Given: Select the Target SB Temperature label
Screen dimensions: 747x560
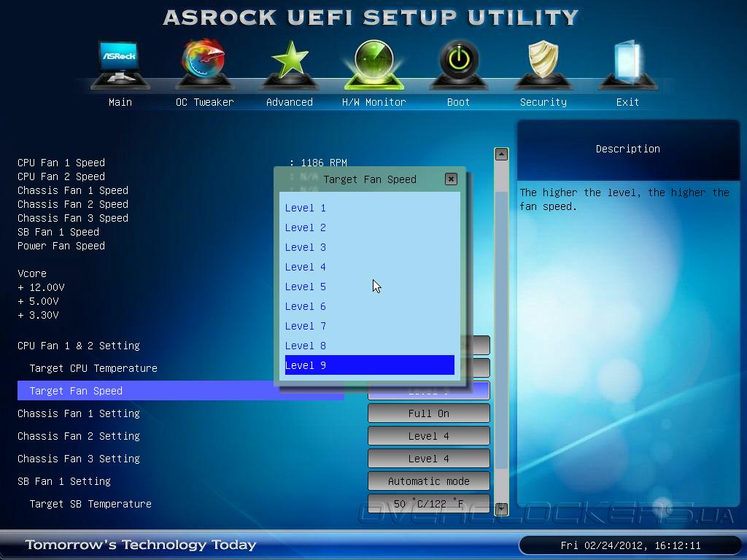Looking at the screenshot, I should 90,503.
